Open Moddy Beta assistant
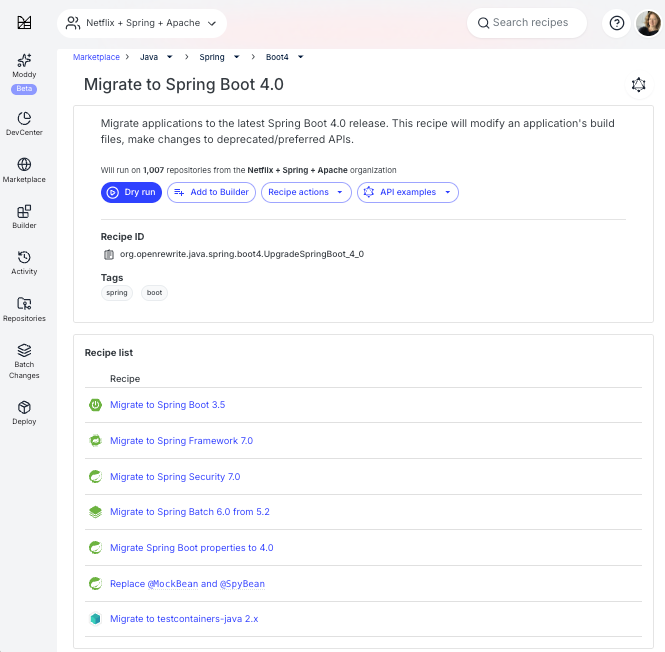This screenshot has height=652, width=665. 24,73
